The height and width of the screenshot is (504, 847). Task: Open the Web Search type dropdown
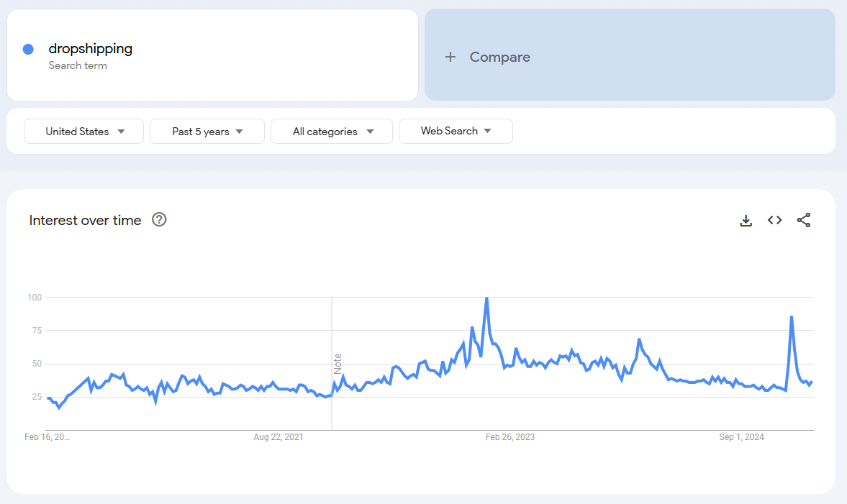click(x=456, y=131)
